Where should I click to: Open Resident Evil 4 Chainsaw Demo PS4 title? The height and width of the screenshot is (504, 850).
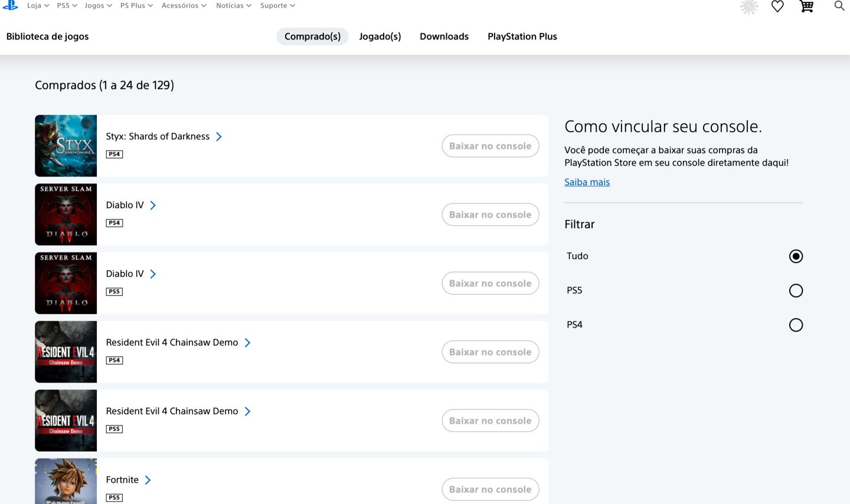coord(172,342)
